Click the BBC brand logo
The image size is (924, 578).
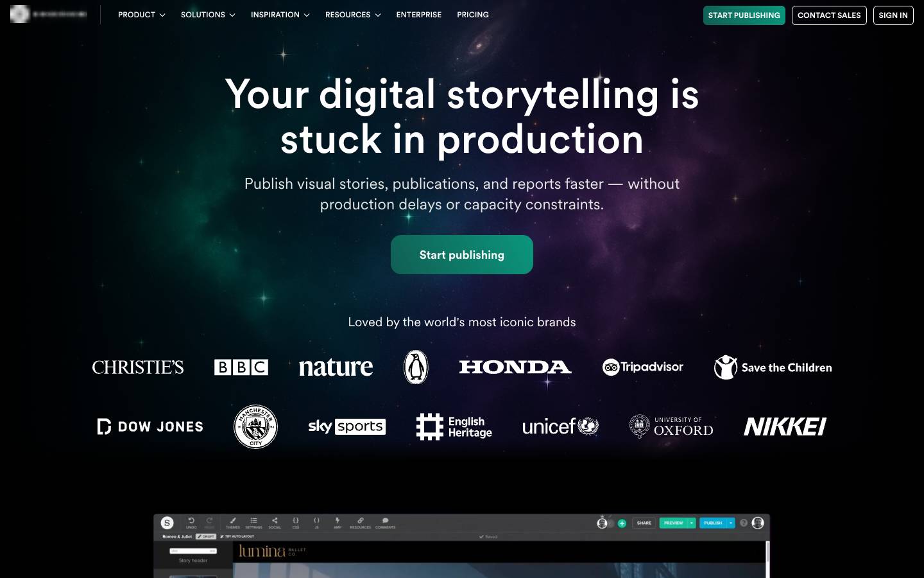[x=241, y=367]
